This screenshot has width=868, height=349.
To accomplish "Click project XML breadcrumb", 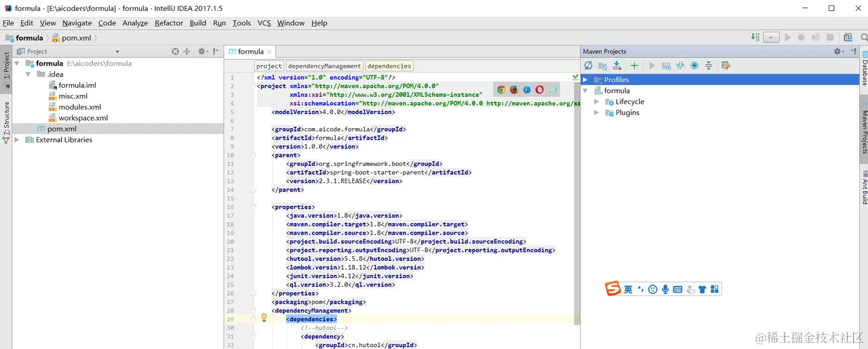I will [269, 66].
